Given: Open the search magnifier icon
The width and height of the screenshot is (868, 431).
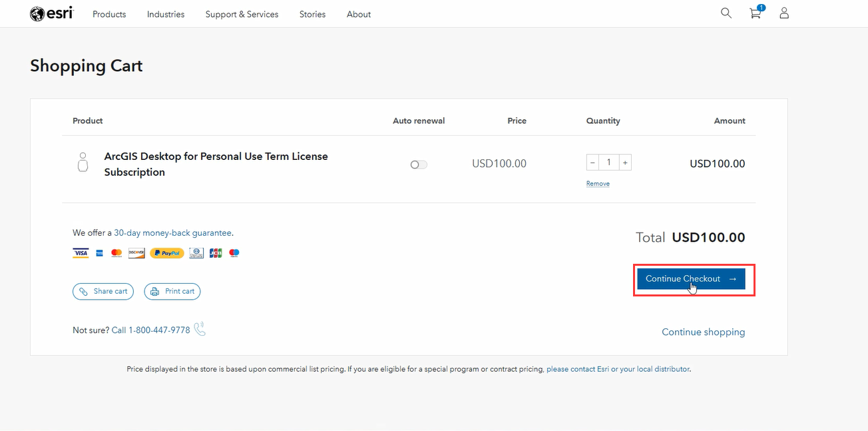Looking at the screenshot, I should (x=726, y=13).
